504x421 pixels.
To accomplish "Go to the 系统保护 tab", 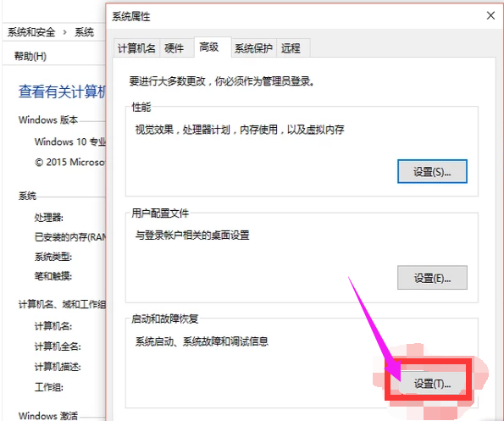I will (253, 48).
